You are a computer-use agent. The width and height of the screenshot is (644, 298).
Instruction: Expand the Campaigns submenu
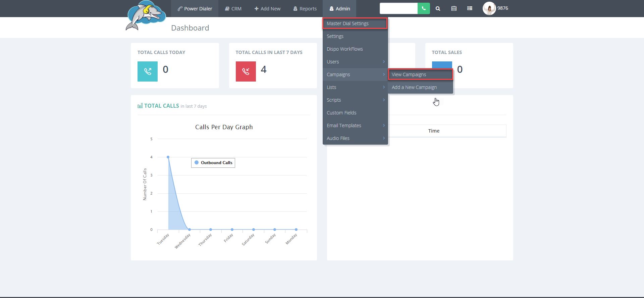355,74
